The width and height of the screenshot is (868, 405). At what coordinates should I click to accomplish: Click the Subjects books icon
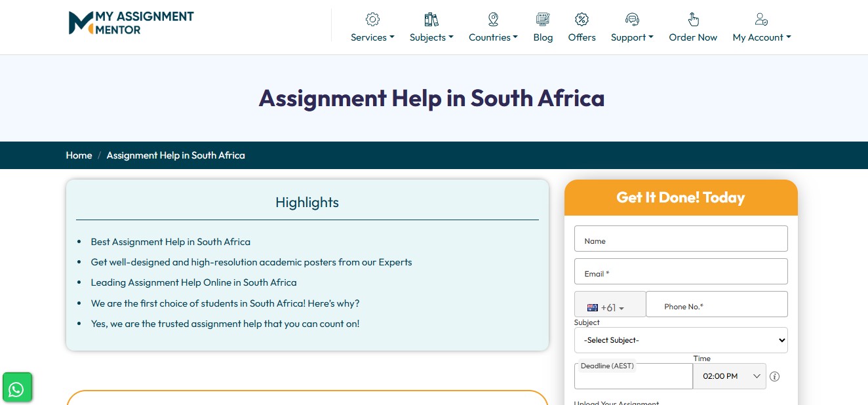point(431,19)
